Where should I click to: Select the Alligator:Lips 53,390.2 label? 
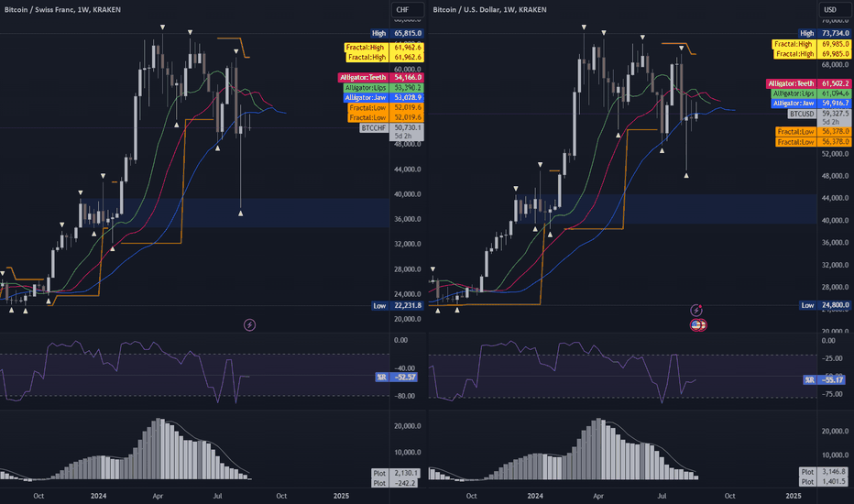click(x=383, y=88)
